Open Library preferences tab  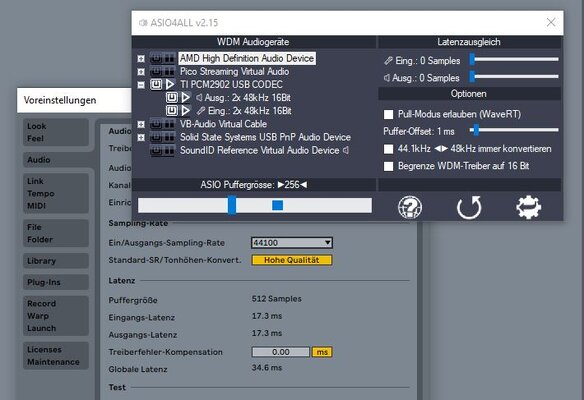(x=56, y=261)
